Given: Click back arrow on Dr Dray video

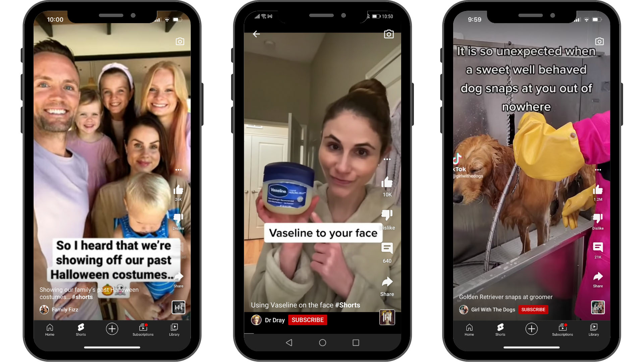Looking at the screenshot, I should 257,34.
